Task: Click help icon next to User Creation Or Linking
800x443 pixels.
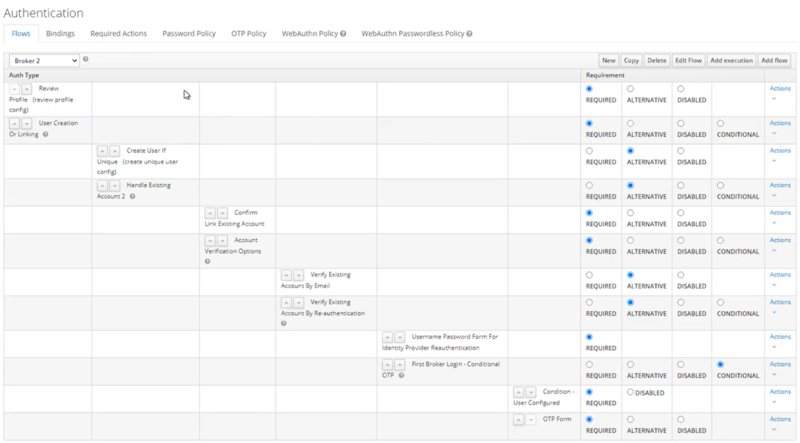Action: (45, 134)
